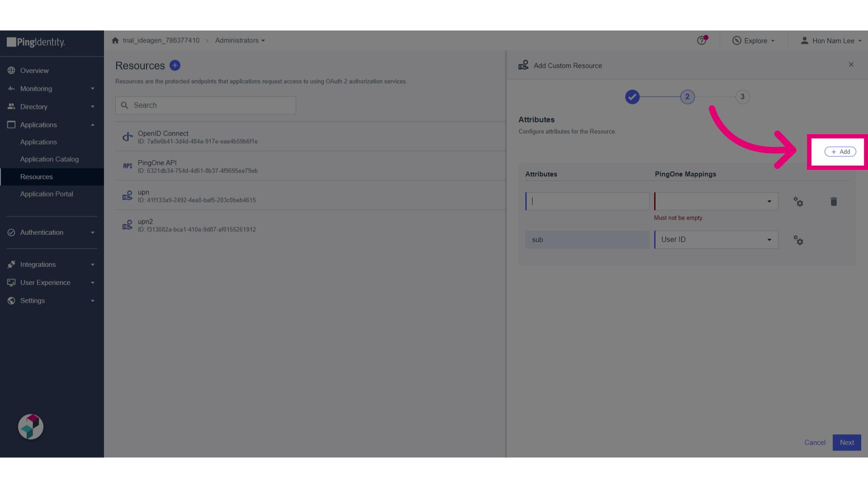Screen dimensions: 868x488
Task: Click the Integrations plug icon
Action: coord(11,264)
